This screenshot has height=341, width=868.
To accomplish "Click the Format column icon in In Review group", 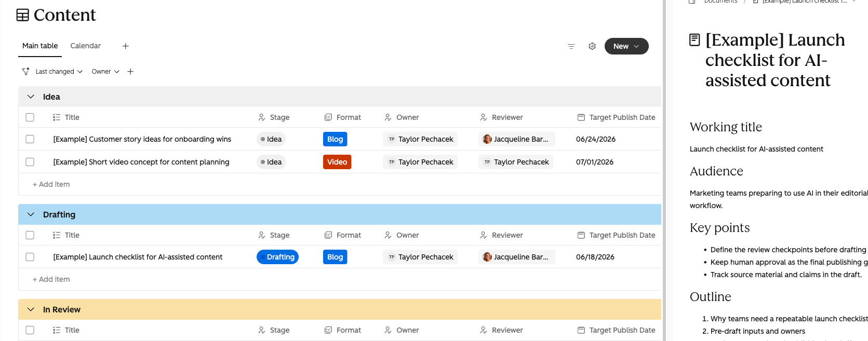I will pyautogui.click(x=328, y=330).
